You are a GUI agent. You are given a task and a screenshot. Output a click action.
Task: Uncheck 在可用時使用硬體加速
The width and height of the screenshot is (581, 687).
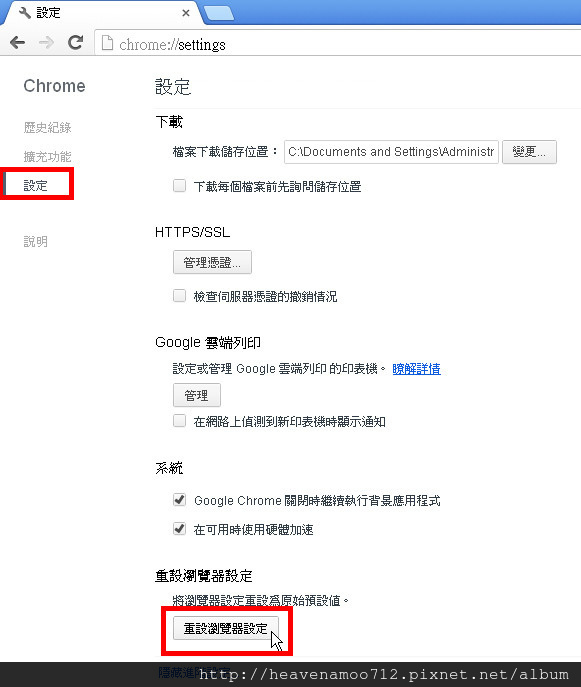tap(179, 529)
